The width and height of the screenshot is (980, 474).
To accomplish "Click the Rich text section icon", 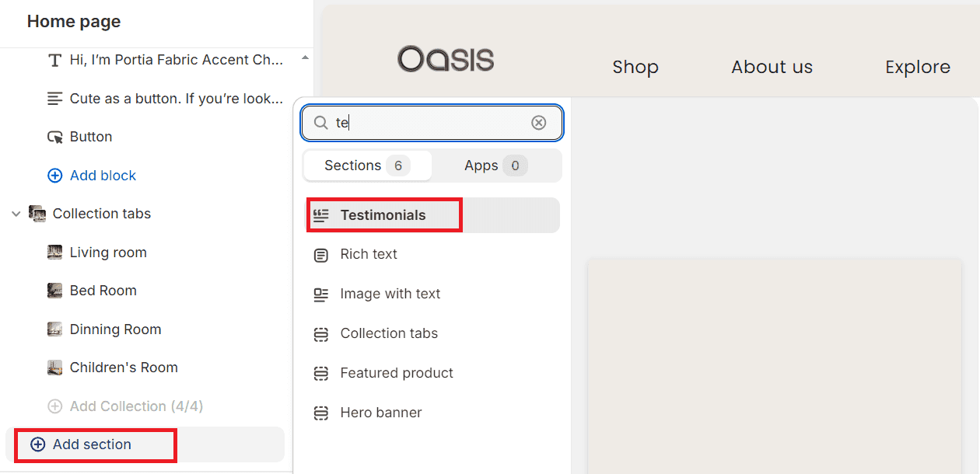I will (x=320, y=255).
